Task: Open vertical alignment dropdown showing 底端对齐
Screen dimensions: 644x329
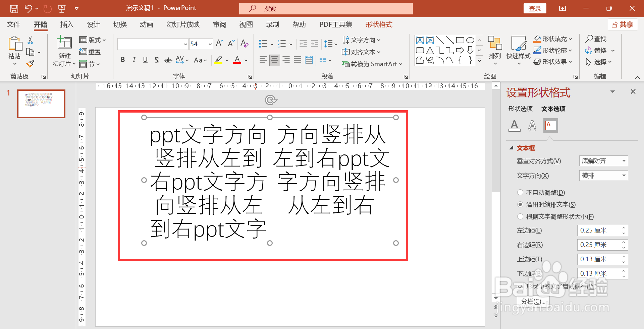Action: coord(603,161)
